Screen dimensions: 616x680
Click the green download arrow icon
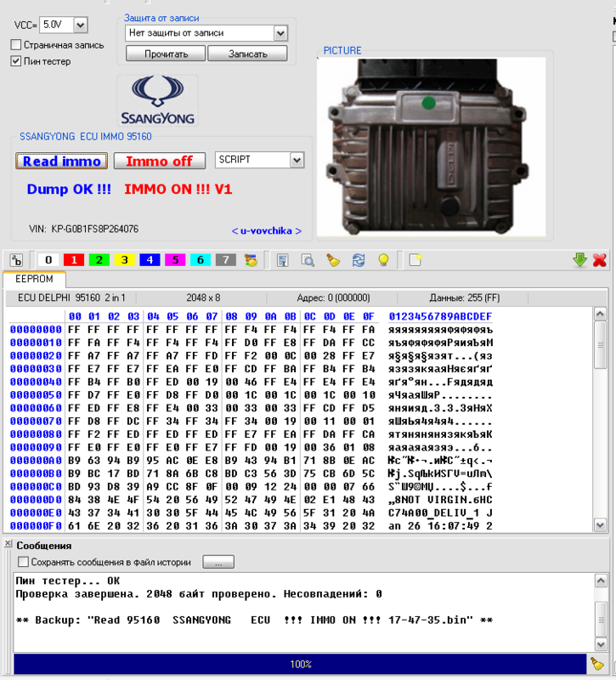pyautogui.click(x=580, y=260)
